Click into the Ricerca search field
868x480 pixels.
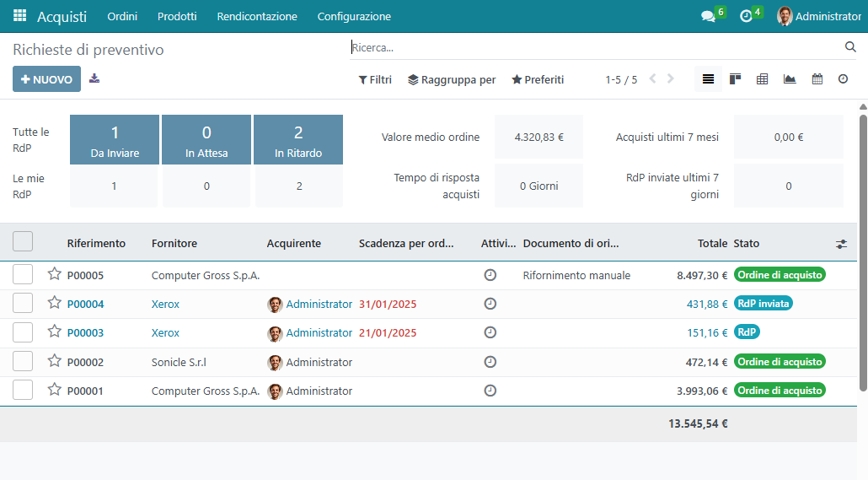click(x=590, y=48)
